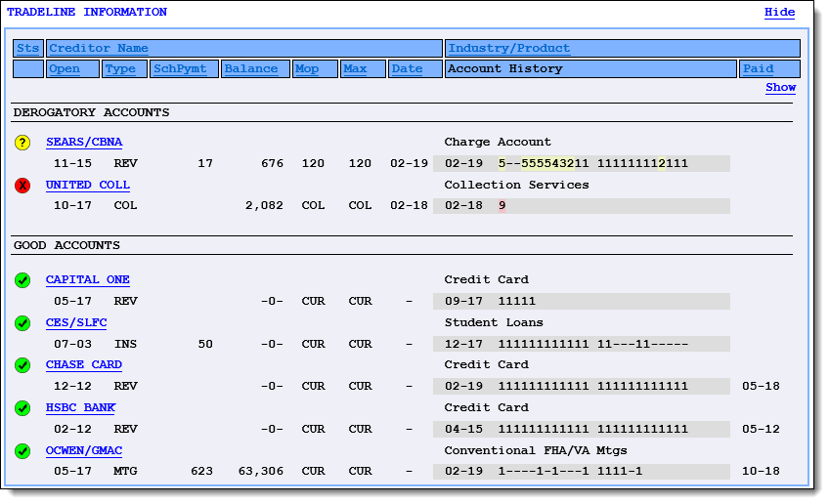This screenshot has width=829, height=504.
Task: Sort by the Paid column header
Action: (x=759, y=68)
